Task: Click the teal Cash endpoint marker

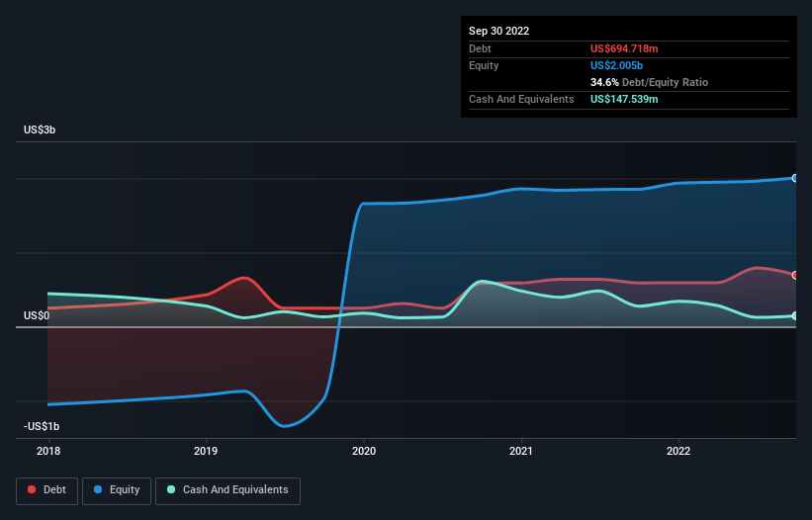Action: coord(795,315)
